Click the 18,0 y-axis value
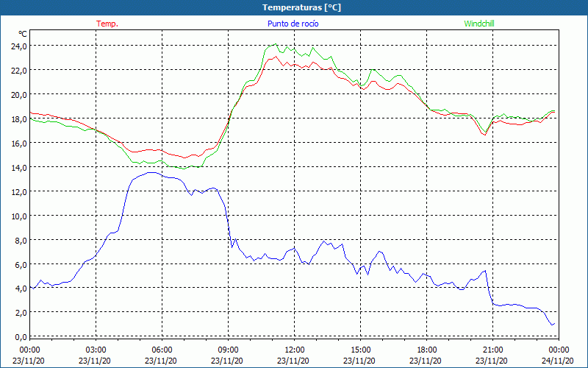The width and height of the screenshot is (588, 368). click(x=19, y=119)
